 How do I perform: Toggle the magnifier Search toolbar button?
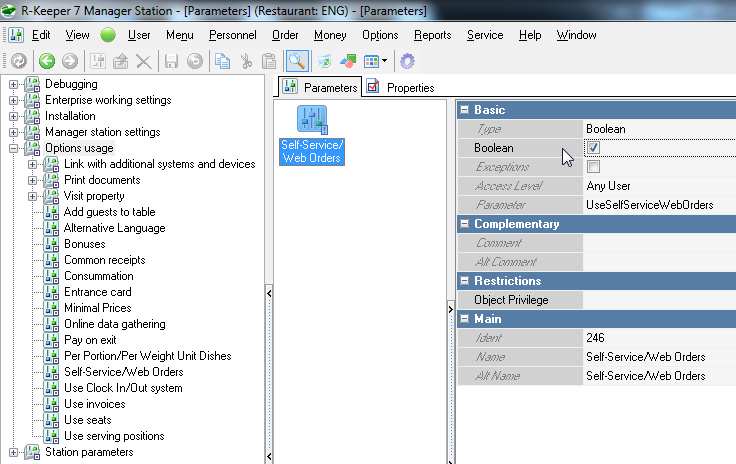click(297, 61)
